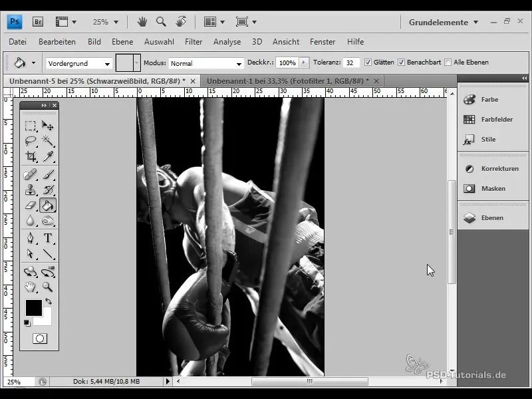
Task: Toggle the Glätten checkbox
Action: pos(368,63)
